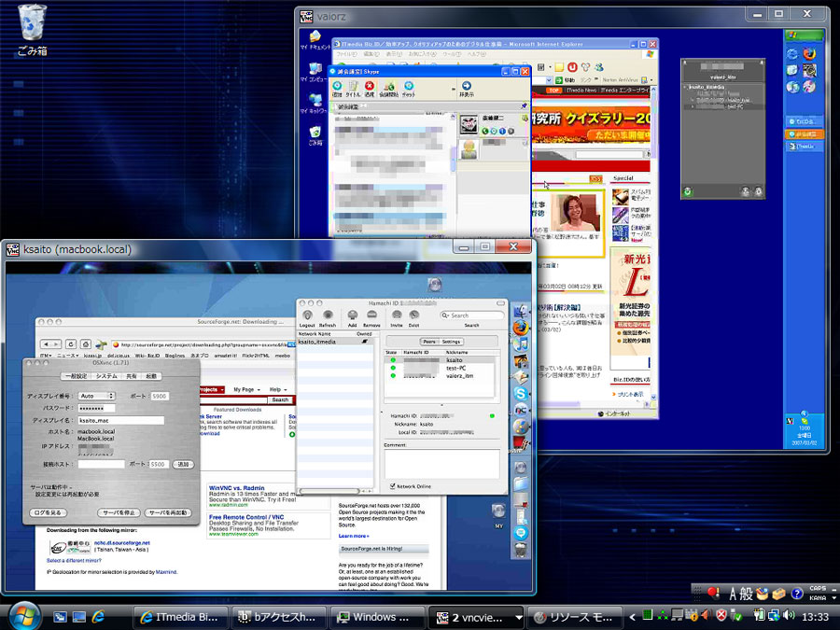The height and width of the screenshot is (630, 840).
Task: Launch Internet Explorer from the quick launch bar
Action: point(98,617)
